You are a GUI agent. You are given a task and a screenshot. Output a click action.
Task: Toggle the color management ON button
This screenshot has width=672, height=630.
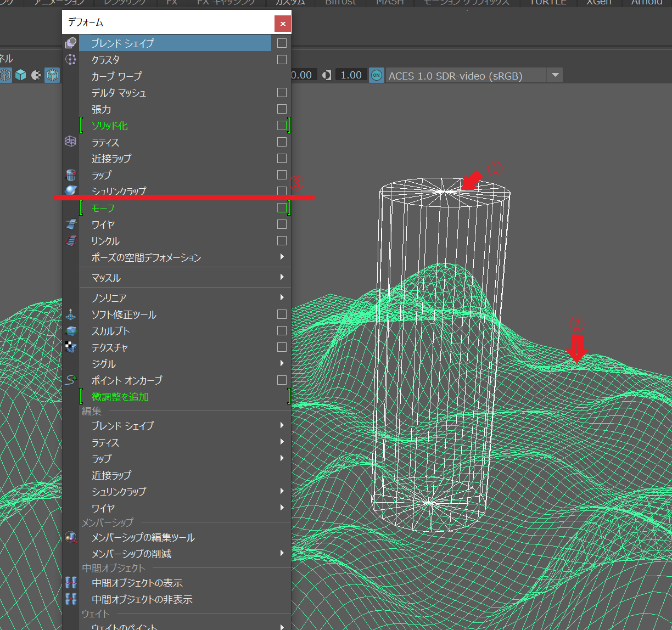376,75
